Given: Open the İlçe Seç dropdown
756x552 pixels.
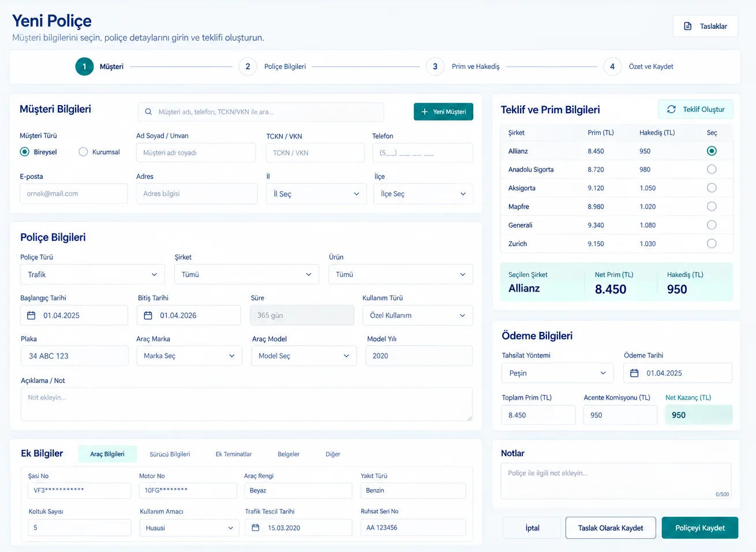Looking at the screenshot, I should click(x=424, y=194).
